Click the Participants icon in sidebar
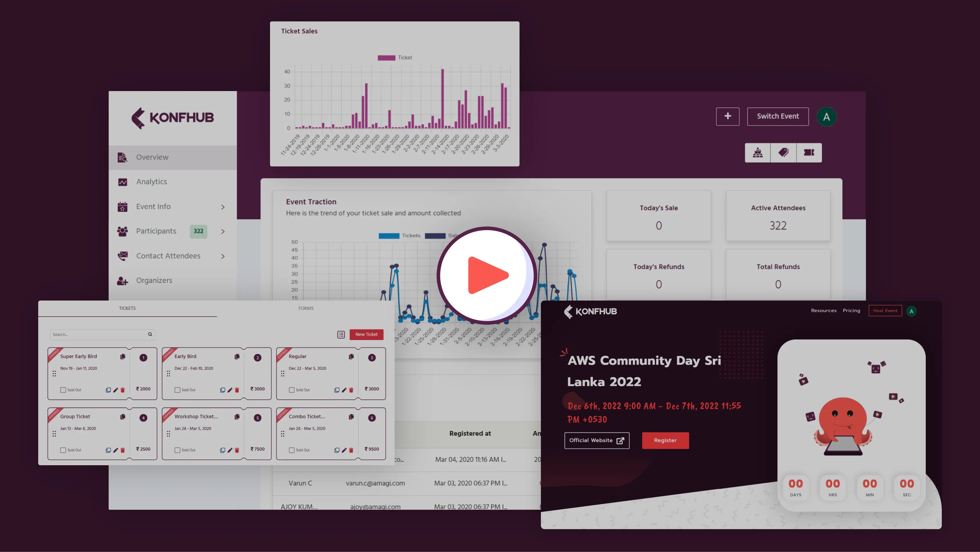The width and height of the screenshot is (980, 552). click(123, 231)
